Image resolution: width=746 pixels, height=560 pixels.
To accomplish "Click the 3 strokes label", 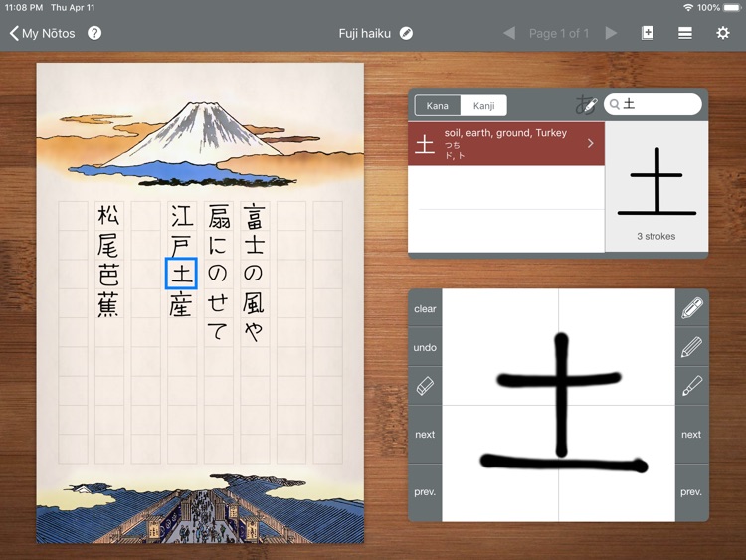I will 656,236.
